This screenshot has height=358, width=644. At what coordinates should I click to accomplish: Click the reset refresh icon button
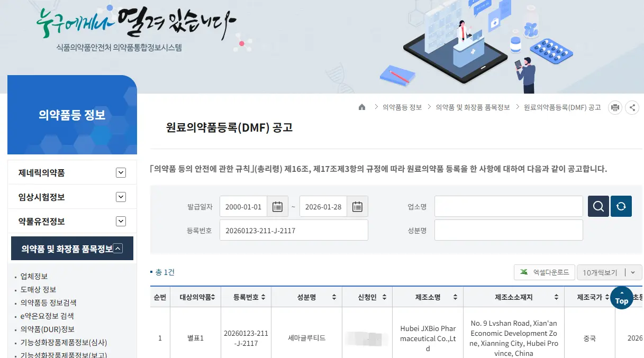pyautogui.click(x=621, y=206)
